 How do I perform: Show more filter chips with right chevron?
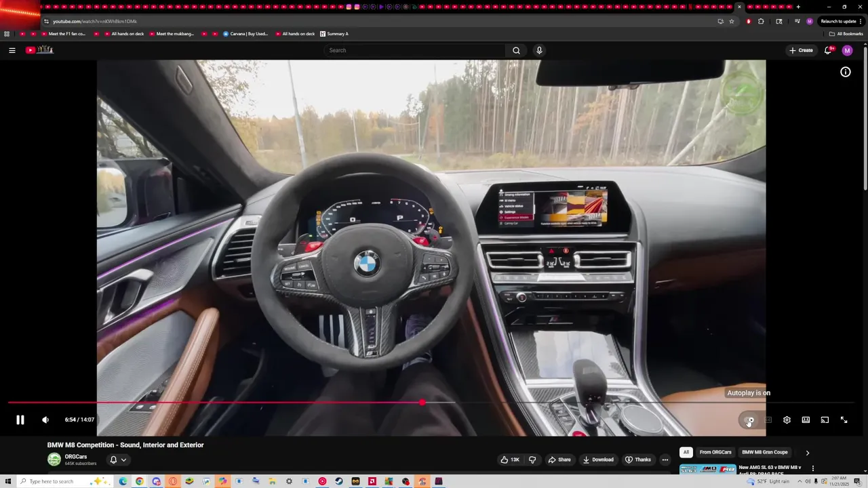[807, 453]
